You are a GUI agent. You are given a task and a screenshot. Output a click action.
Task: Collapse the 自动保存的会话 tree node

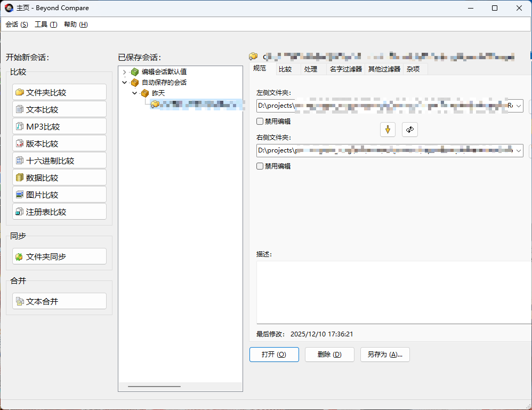[125, 83]
